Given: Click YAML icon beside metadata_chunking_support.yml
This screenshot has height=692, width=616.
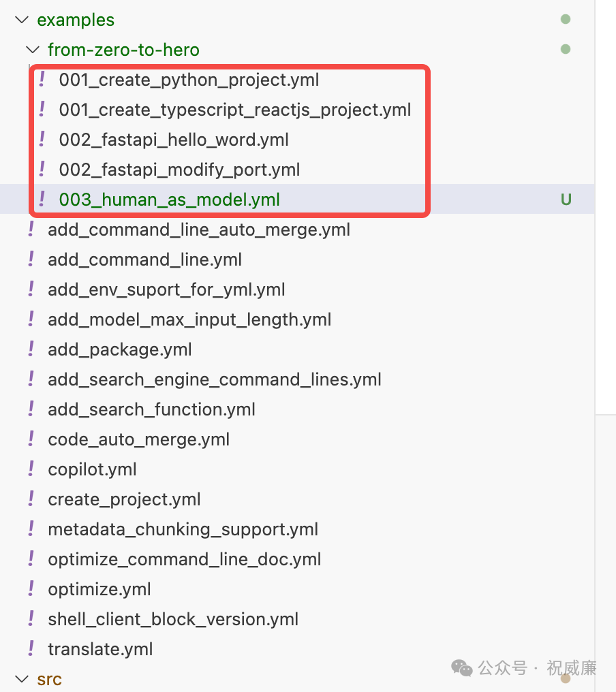Looking at the screenshot, I should coord(31,529).
